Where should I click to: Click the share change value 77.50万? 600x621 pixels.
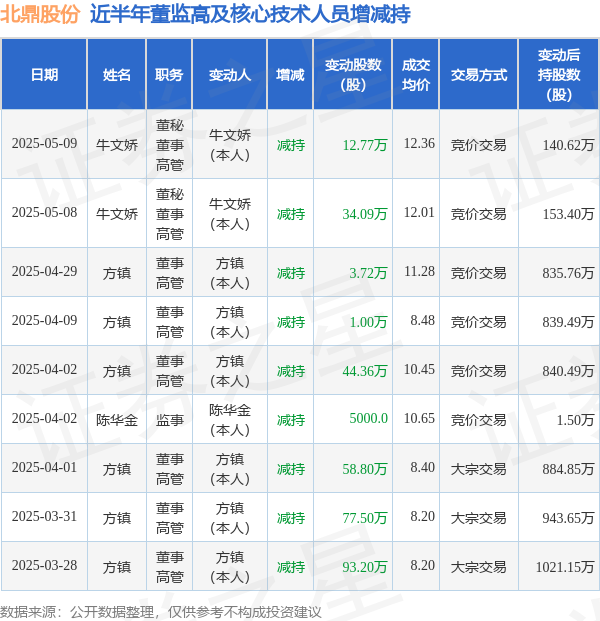coord(365,518)
